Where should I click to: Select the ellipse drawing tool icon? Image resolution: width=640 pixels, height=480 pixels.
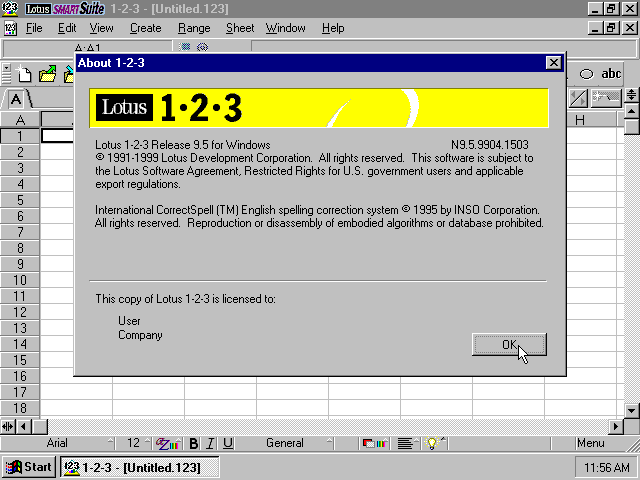tap(587, 74)
